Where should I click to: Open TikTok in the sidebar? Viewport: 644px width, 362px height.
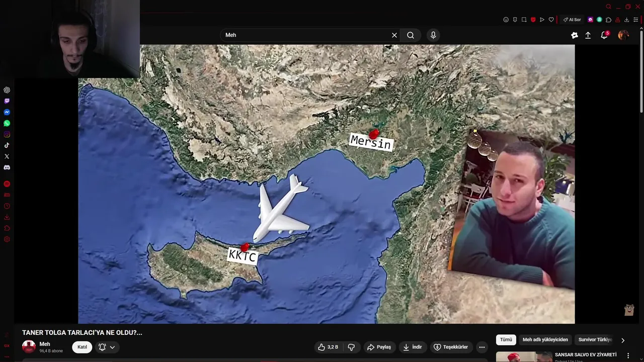click(7, 145)
